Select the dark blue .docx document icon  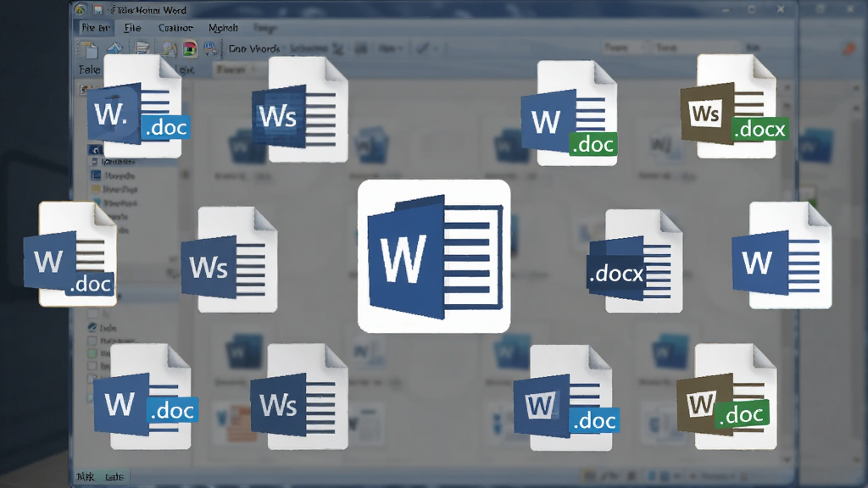[635, 261]
